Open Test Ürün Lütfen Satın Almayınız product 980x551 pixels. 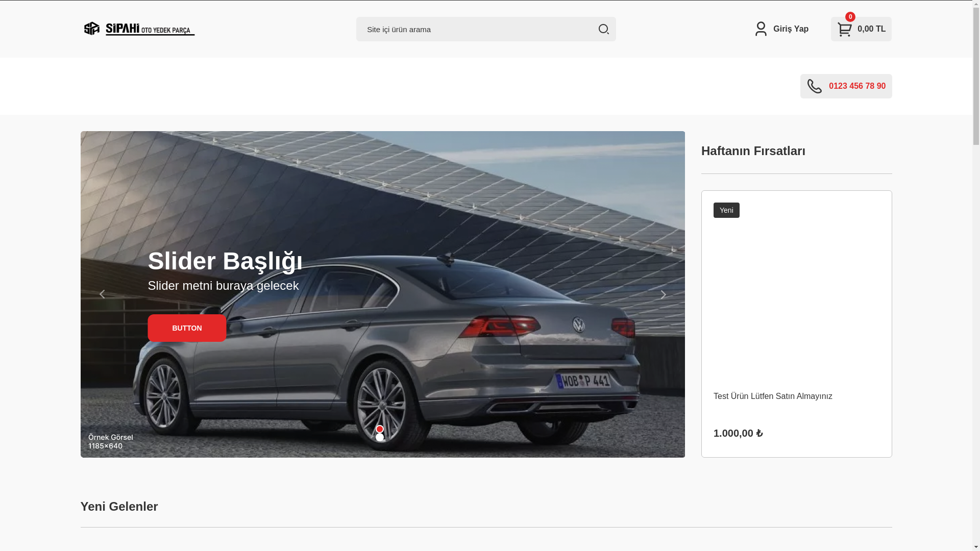pos(773,396)
